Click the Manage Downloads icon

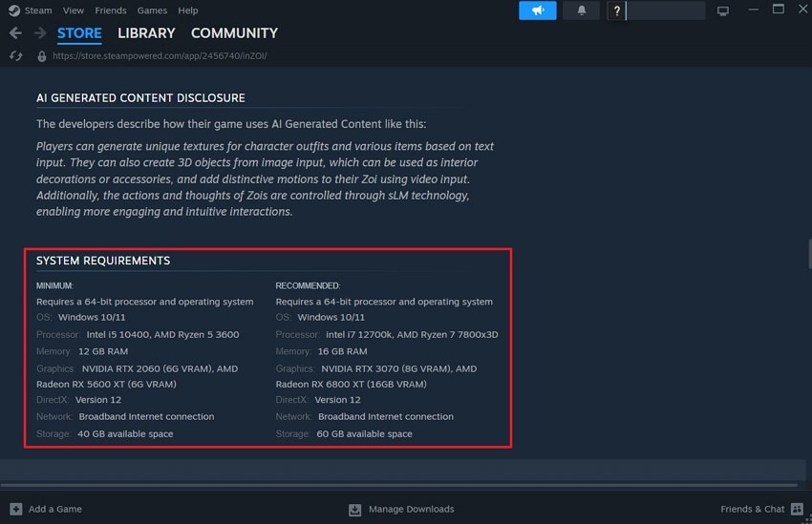[x=354, y=510]
